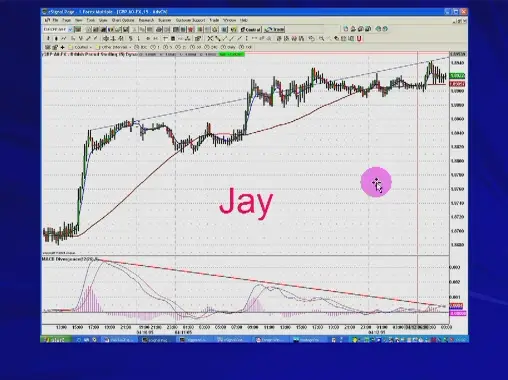Click the Control button in toolbar
This screenshot has width=508, height=380.
click(251, 30)
